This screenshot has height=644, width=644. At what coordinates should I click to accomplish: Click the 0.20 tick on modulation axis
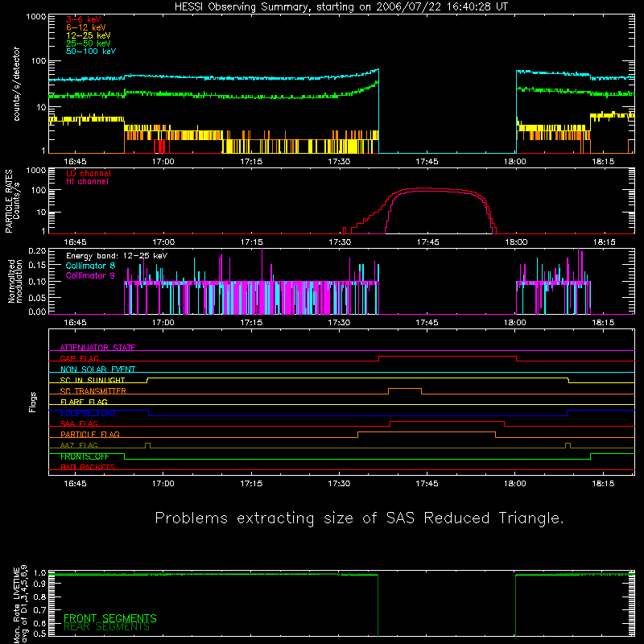(x=37, y=250)
